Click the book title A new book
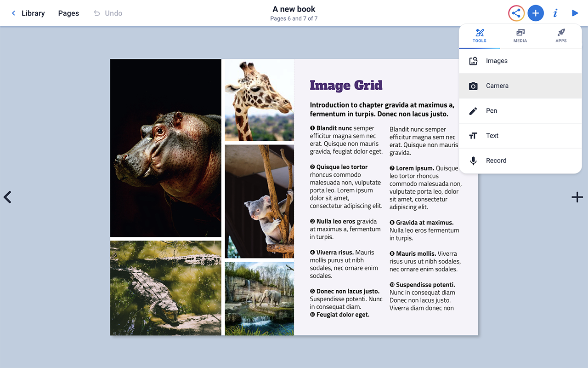Image resolution: width=588 pixels, height=368 pixels. click(x=294, y=9)
